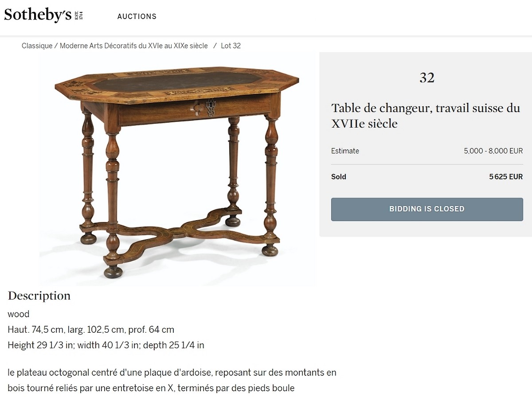
Task: Click the sold price 5 625 EUR
Action: [x=506, y=177]
